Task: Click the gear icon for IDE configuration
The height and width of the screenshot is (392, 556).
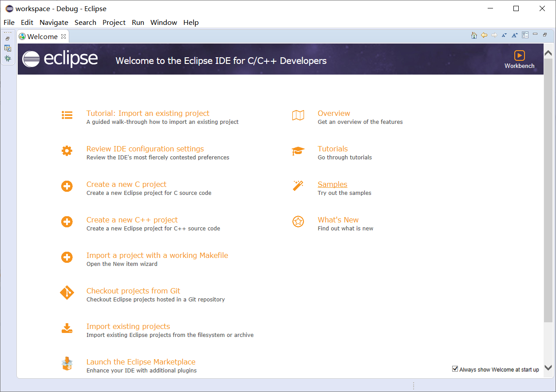Action: pos(67,151)
